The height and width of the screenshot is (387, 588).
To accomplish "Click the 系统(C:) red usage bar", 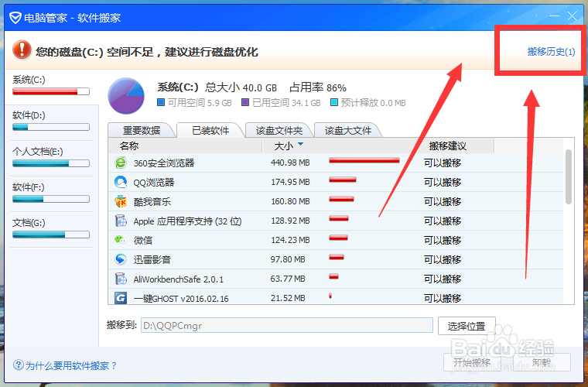I will coord(50,91).
